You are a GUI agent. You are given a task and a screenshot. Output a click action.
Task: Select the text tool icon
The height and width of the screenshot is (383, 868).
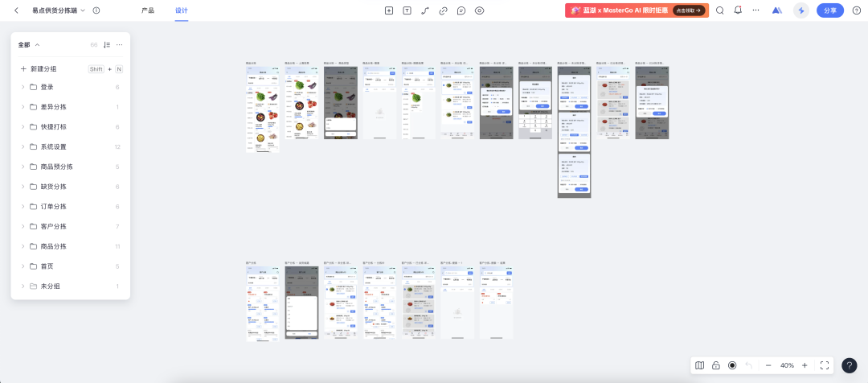[407, 10]
